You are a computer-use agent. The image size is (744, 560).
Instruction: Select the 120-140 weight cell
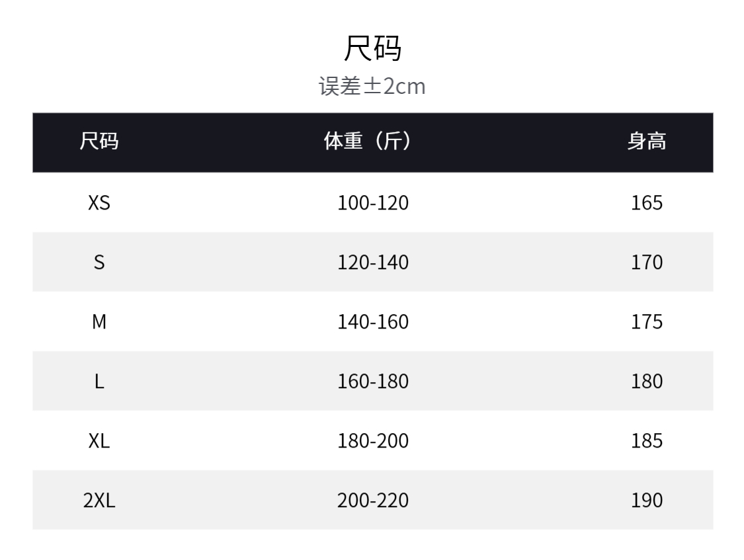(373, 262)
